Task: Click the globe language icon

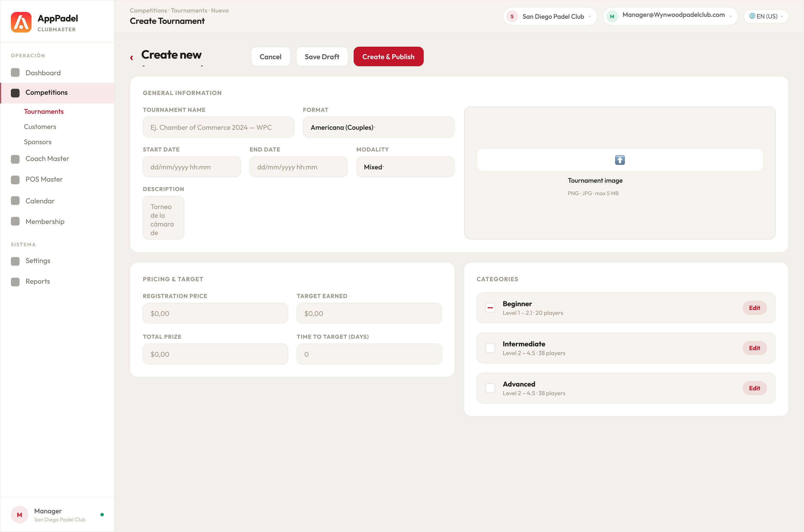Action: [x=752, y=16]
